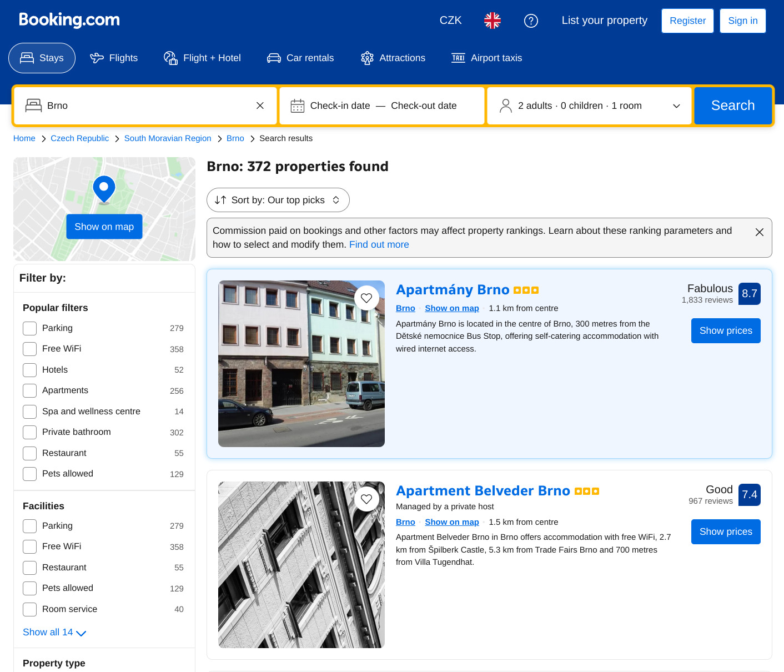Click Show on map link for Apartmány Brno
This screenshot has width=784, height=672.
click(x=452, y=308)
